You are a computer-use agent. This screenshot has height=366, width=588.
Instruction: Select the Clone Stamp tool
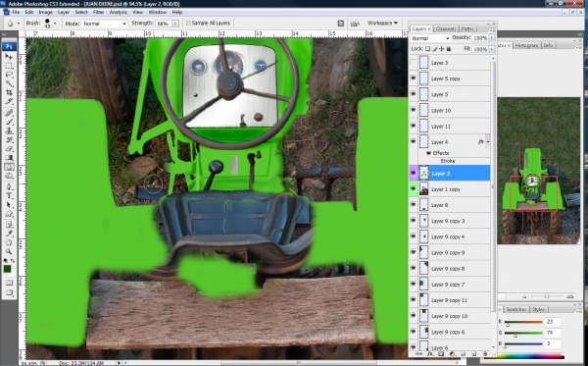tap(9, 131)
